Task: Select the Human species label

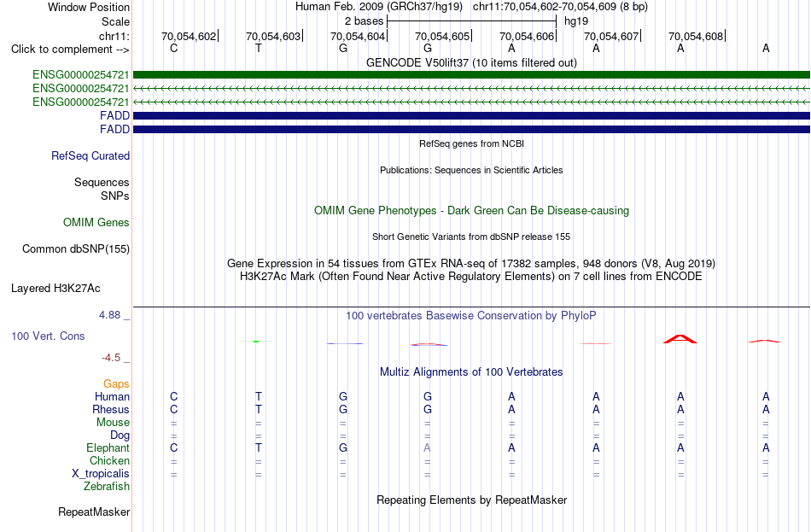Action: point(112,396)
